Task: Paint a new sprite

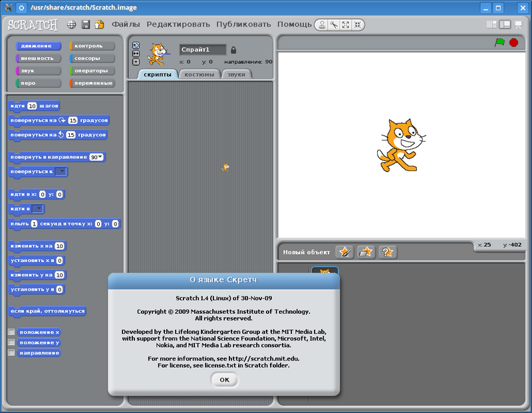Action: (x=344, y=252)
